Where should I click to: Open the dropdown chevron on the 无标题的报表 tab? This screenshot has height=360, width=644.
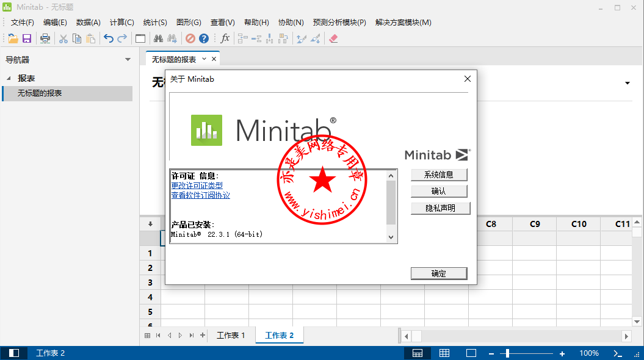click(204, 59)
